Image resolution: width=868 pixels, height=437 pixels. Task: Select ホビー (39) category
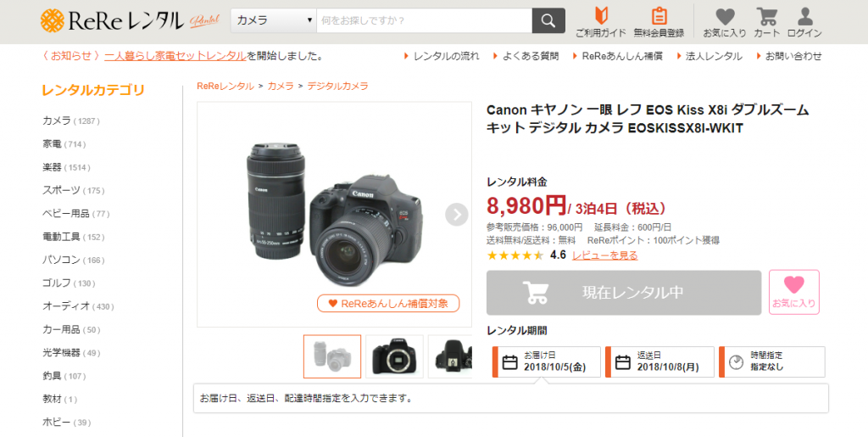[66, 423]
